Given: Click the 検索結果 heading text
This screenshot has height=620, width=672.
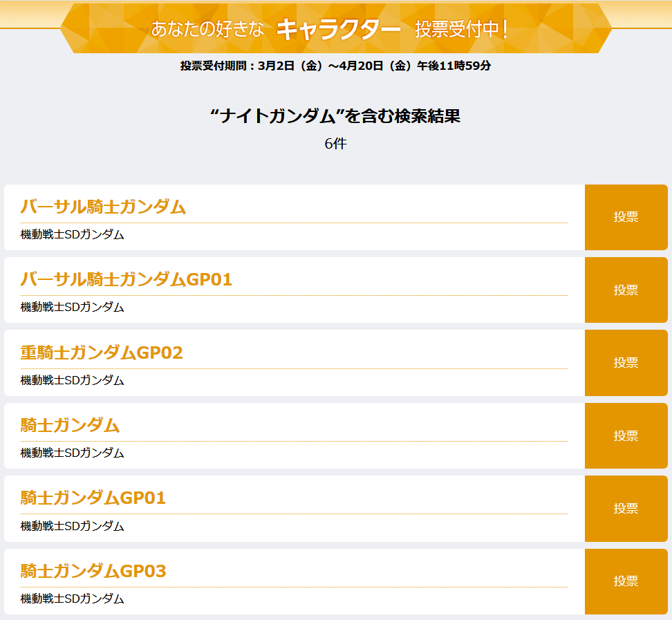Looking at the screenshot, I should (x=335, y=116).
